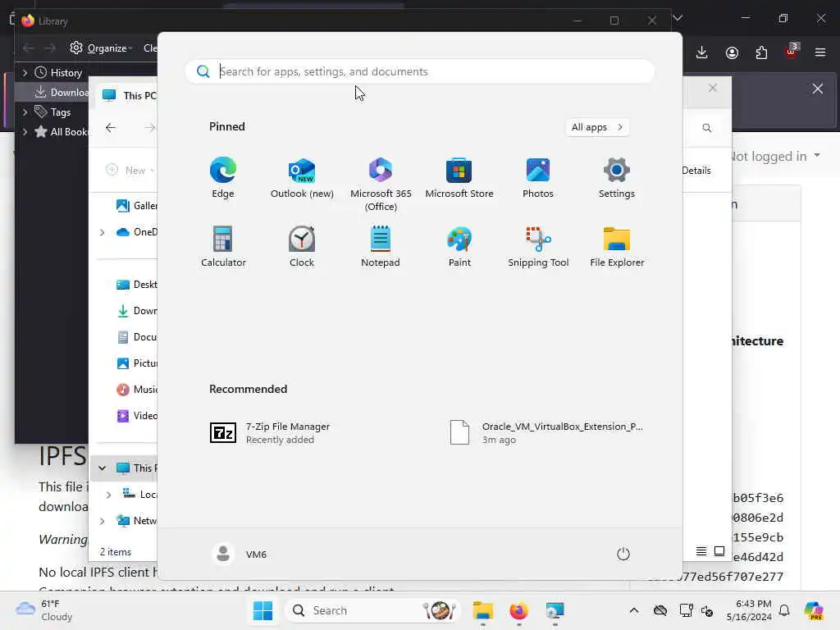Open the Firefox account icon
This screenshot has width=840, height=630.
732,52
